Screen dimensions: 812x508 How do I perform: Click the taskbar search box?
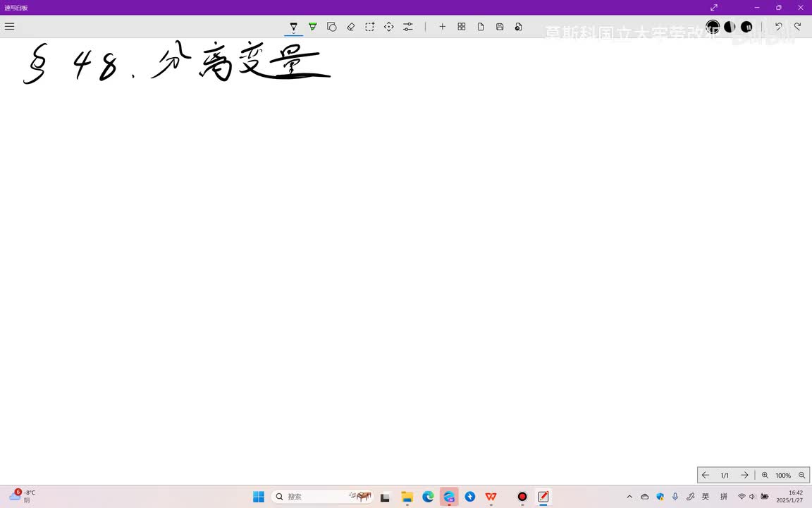click(322, 497)
